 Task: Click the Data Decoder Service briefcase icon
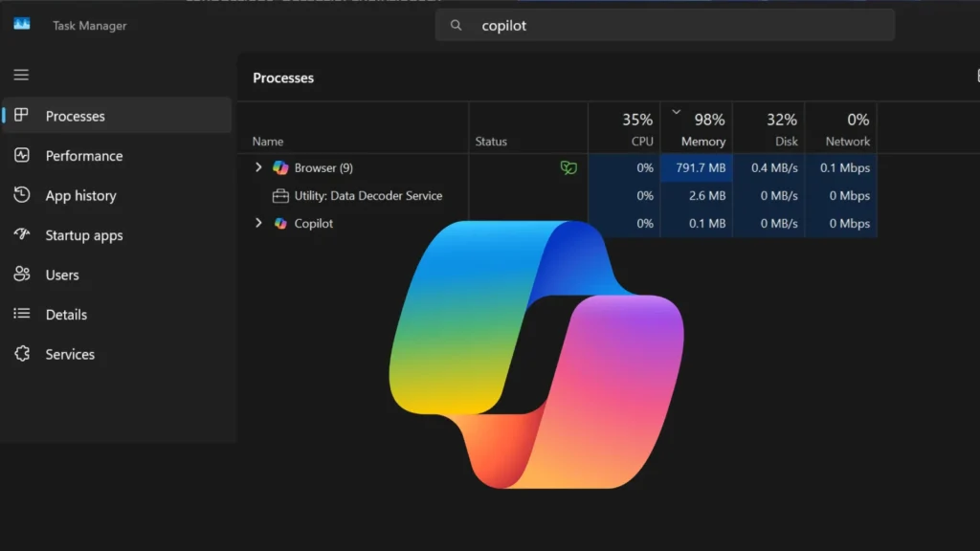coord(280,195)
